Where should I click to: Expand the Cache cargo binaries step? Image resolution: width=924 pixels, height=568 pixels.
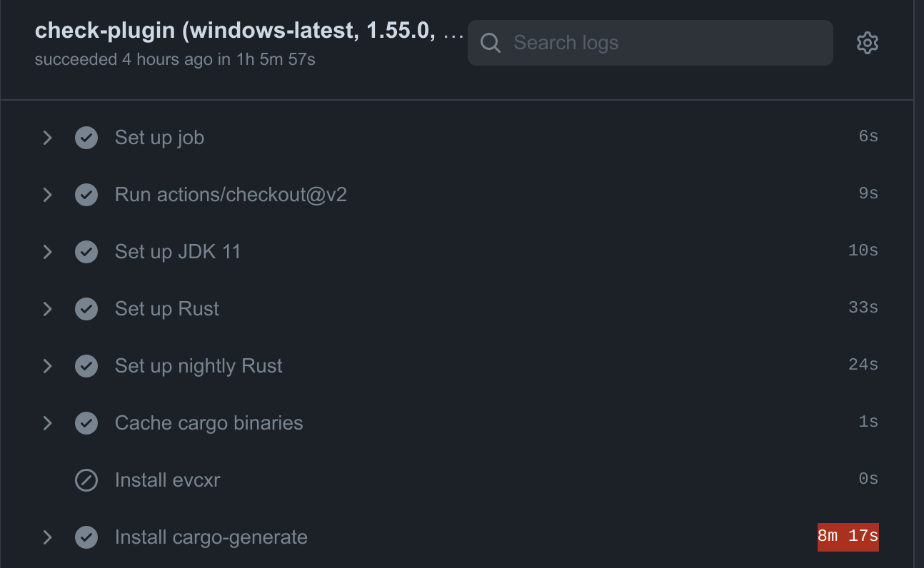pos(47,422)
